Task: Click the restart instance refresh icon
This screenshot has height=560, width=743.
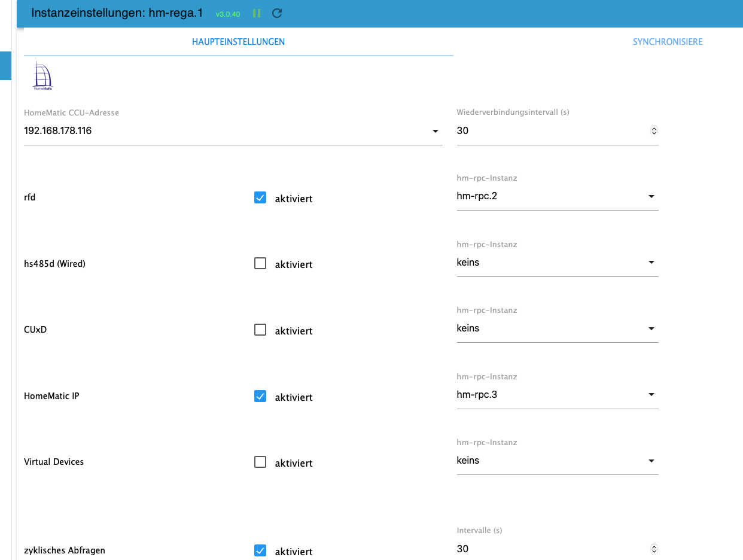Action: (277, 13)
